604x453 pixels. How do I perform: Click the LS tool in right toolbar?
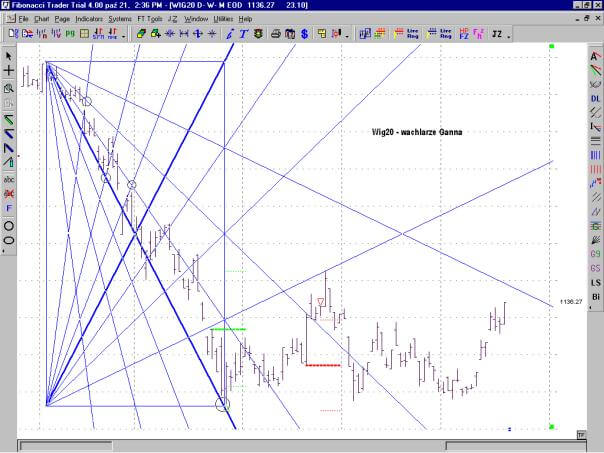pyautogui.click(x=595, y=284)
